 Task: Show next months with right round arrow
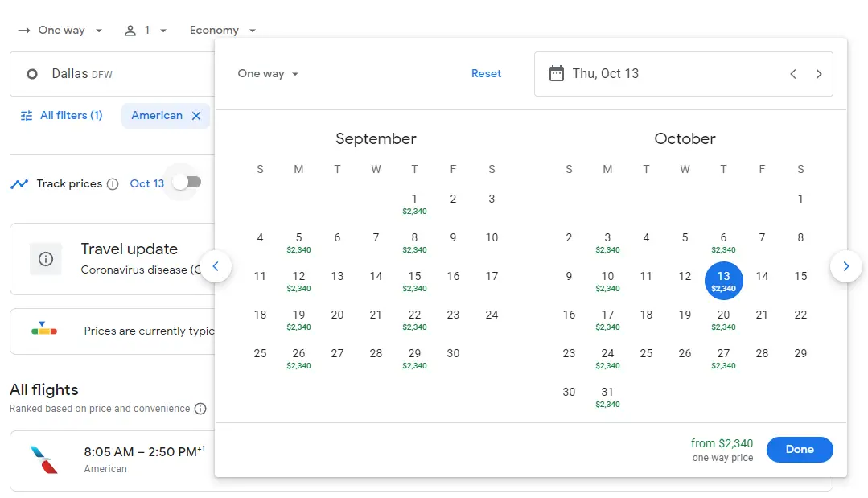tap(845, 266)
